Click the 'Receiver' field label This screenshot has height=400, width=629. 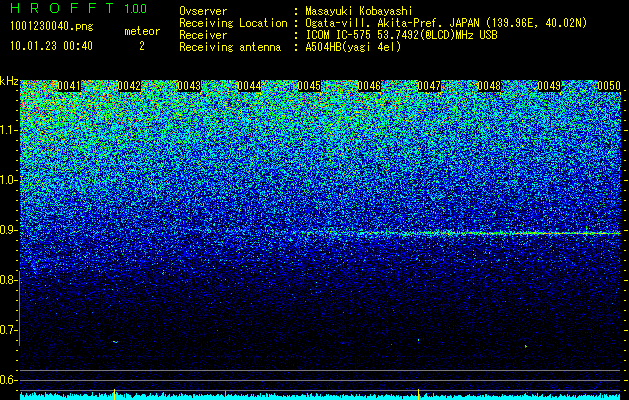click(203, 35)
